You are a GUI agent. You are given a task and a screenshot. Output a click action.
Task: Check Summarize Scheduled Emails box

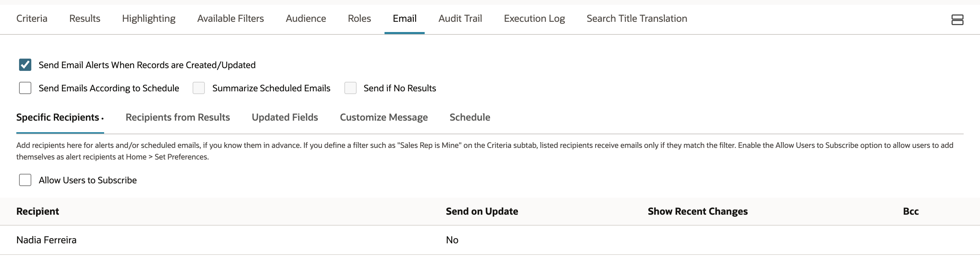[199, 88]
